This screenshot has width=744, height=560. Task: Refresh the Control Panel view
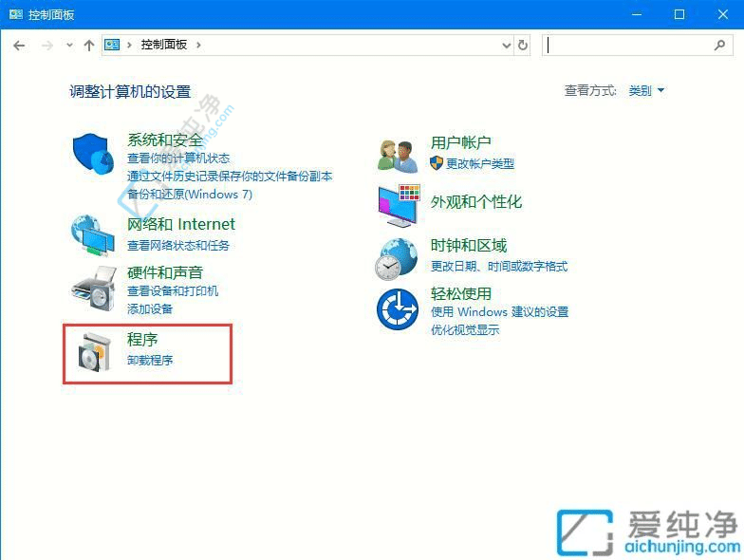[x=522, y=46]
